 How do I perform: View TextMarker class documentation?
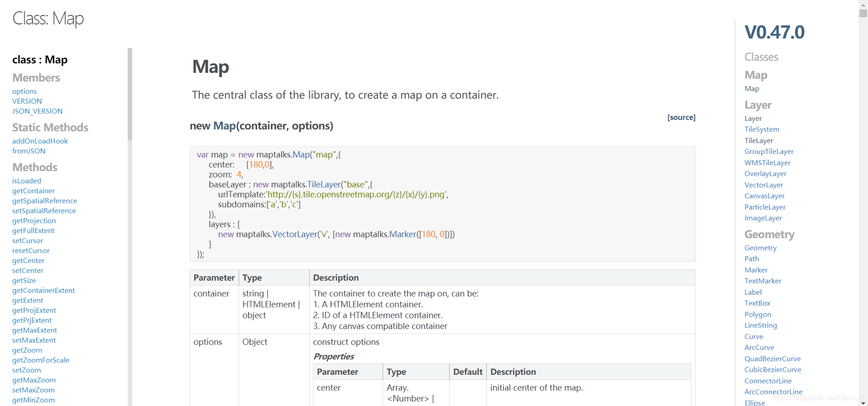point(762,281)
